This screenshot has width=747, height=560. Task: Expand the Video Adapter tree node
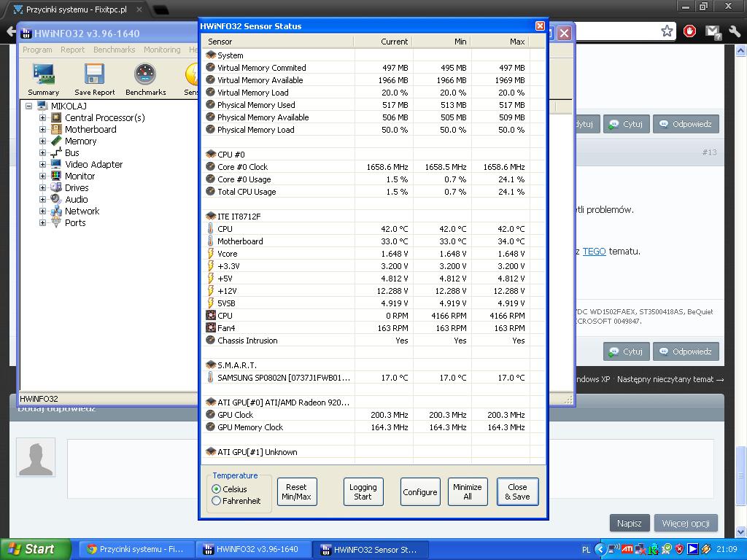click(42, 164)
